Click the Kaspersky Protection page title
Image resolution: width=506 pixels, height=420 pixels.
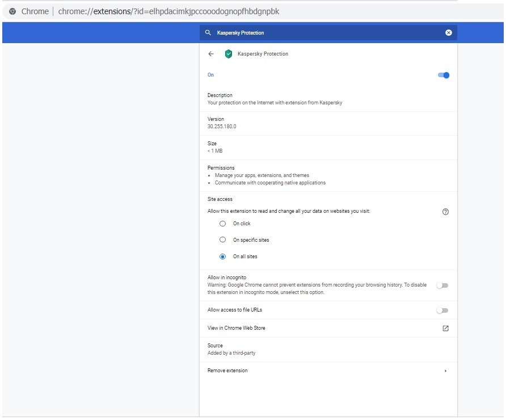click(x=263, y=54)
